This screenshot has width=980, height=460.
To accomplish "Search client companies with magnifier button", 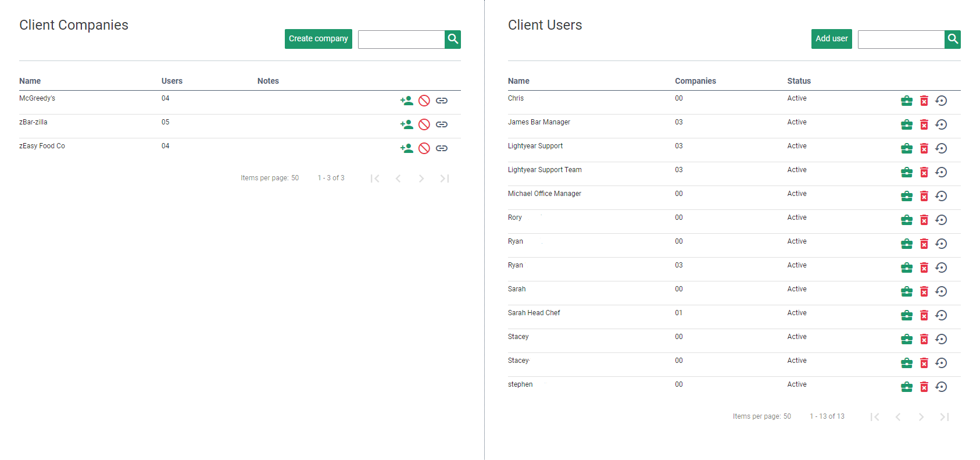I will tap(453, 39).
